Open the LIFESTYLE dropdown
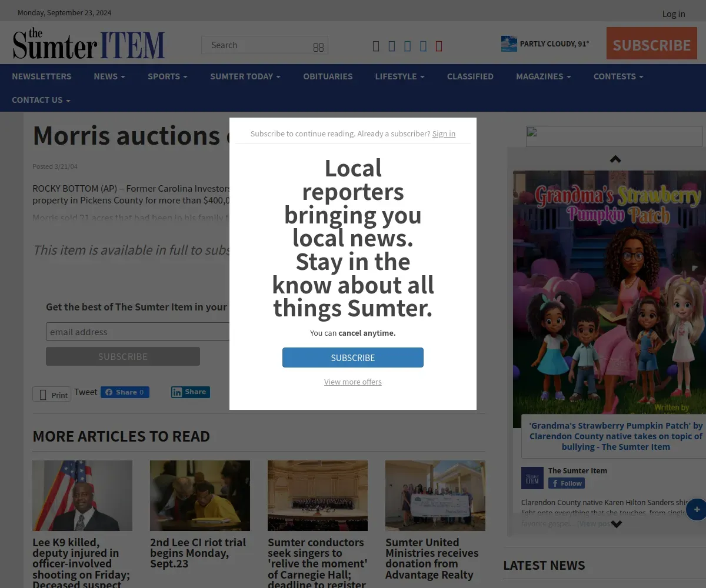 400,76
